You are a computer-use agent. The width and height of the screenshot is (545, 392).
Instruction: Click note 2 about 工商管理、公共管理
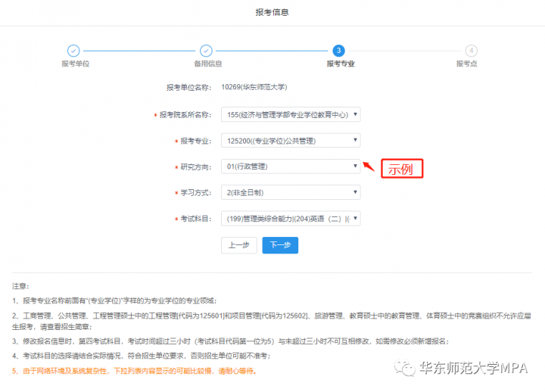[272, 322]
